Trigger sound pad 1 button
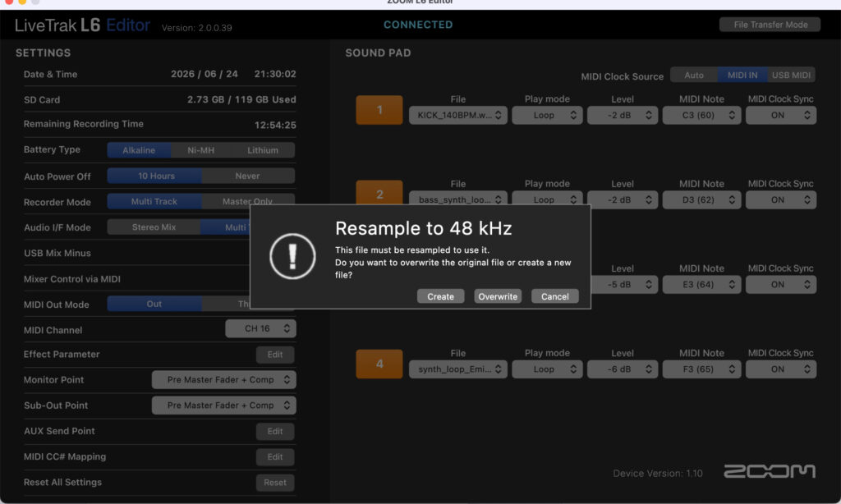The image size is (841, 504). coord(379,110)
